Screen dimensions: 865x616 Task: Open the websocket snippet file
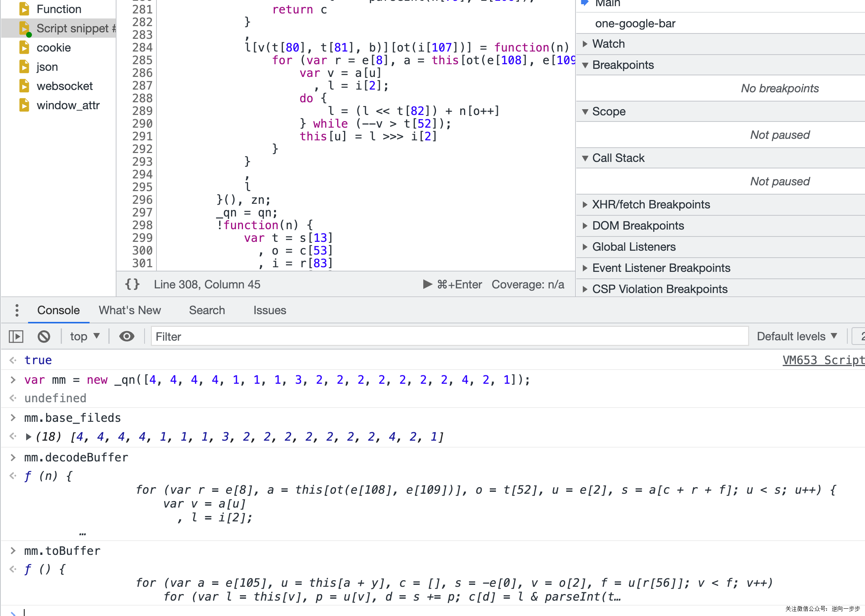tap(64, 86)
